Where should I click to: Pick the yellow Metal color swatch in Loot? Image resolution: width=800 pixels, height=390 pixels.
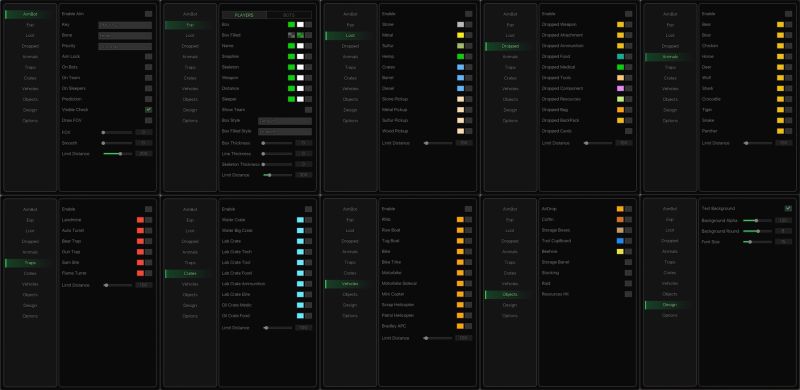(x=460, y=35)
